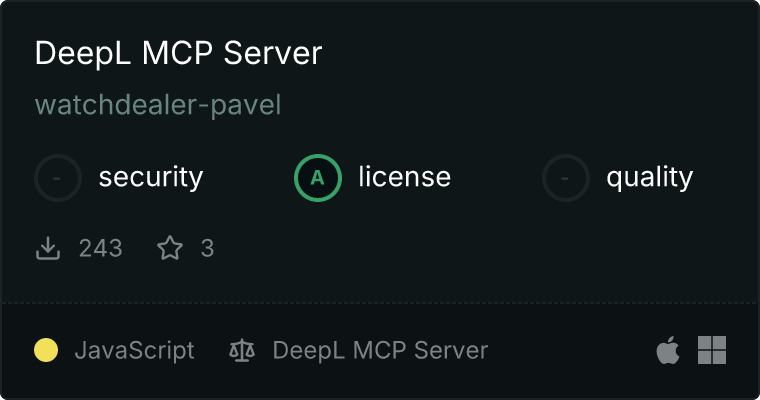Select the yellow JavaScript language dot
760x400 pixels.
pyautogui.click(x=46, y=350)
